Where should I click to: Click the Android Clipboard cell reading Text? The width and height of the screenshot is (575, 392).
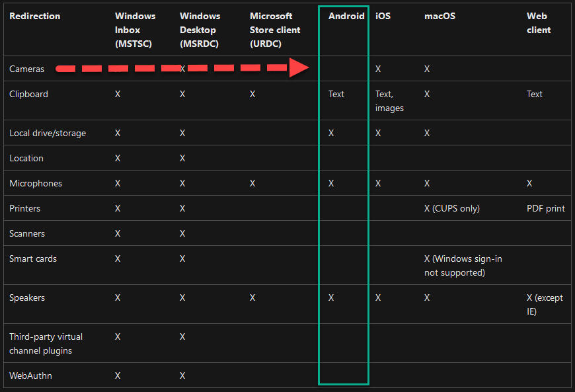pyautogui.click(x=336, y=95)
